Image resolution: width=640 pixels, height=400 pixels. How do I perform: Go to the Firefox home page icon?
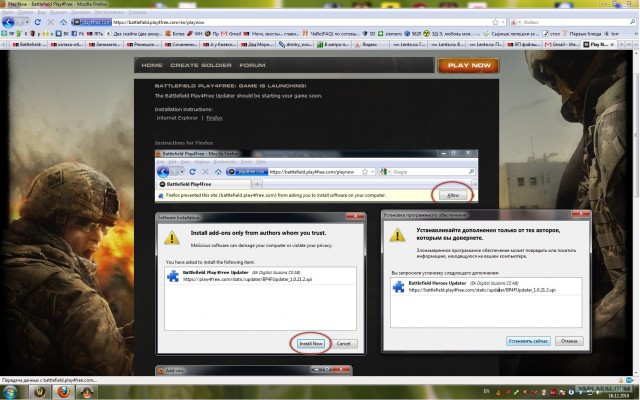tap(64, 22)
